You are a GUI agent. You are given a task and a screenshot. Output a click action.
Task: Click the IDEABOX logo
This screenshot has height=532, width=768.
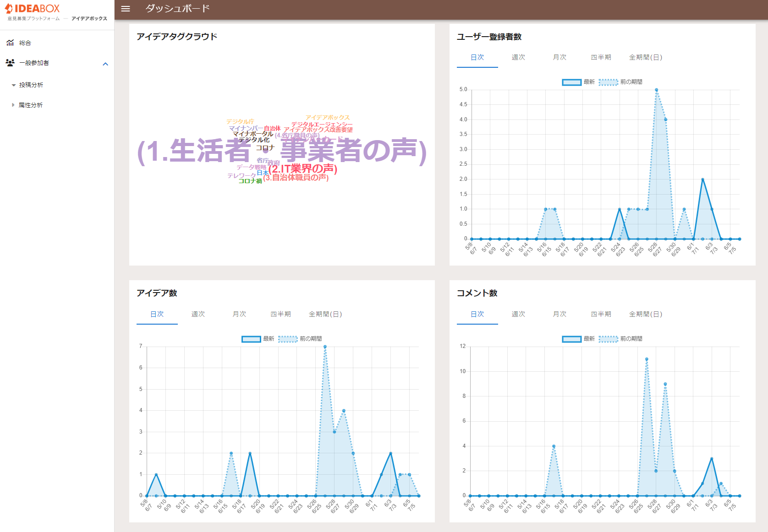33,9
